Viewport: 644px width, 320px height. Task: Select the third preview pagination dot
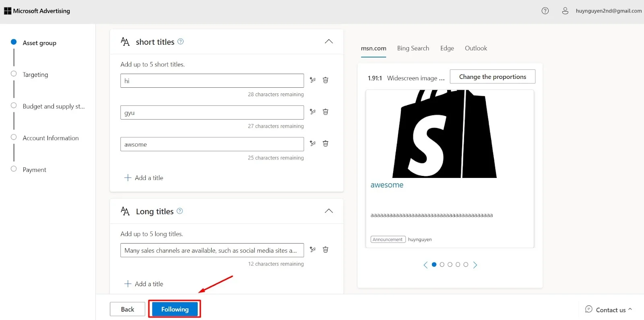(450, 264)
